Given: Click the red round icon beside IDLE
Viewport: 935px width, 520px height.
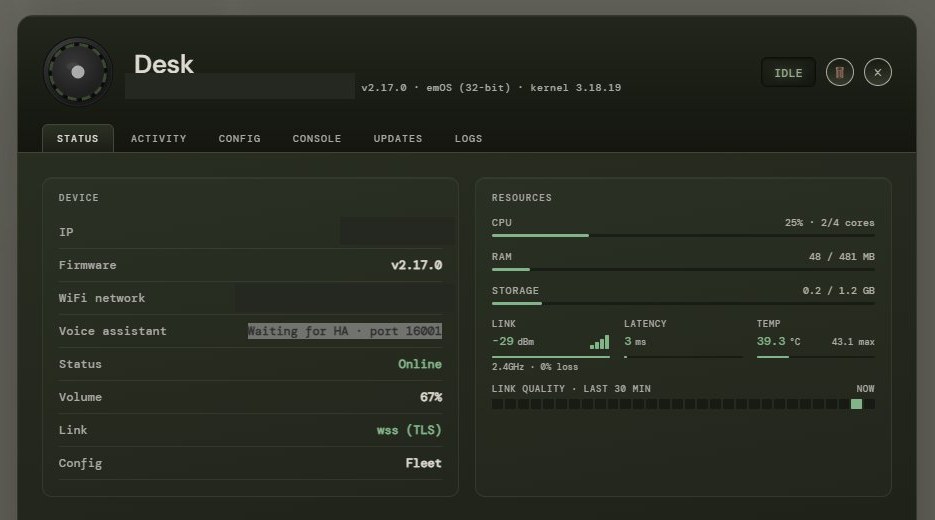Looking at the screenshot, I should point(840,72).
